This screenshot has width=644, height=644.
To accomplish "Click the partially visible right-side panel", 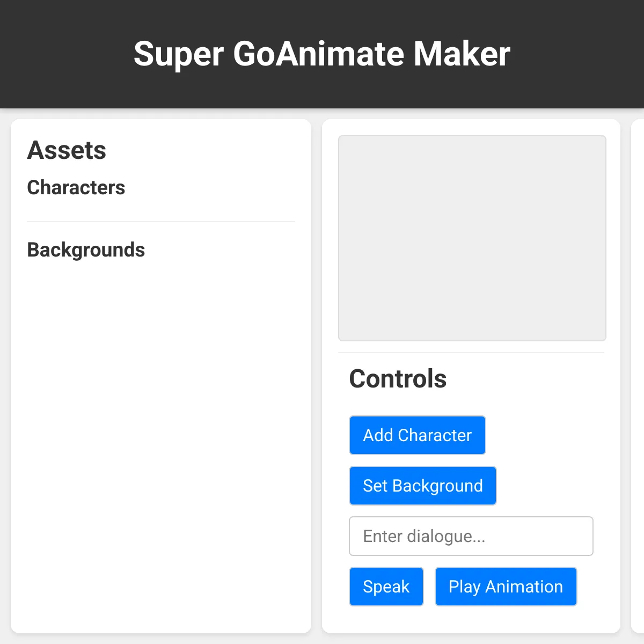I will [x=638, y=376].
